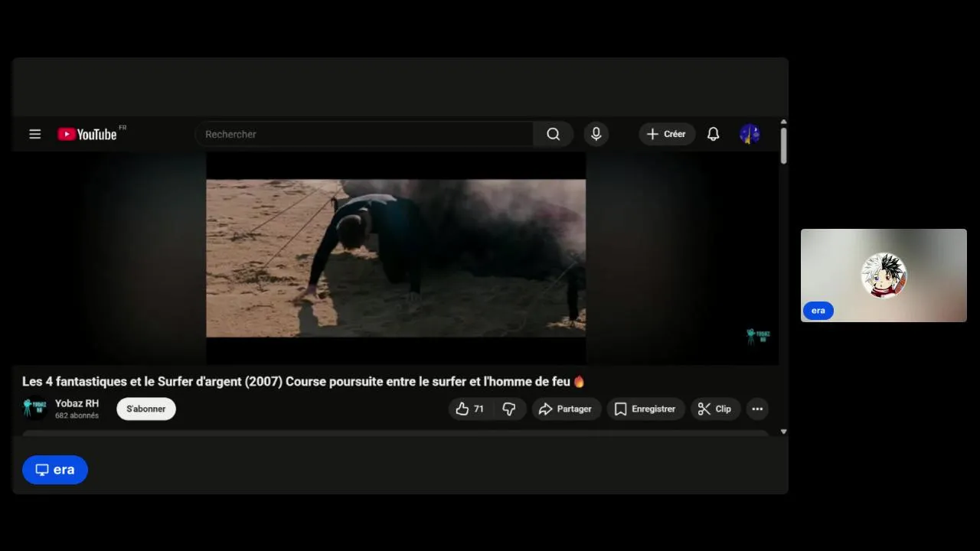The height and width of the screenshot is (551, 980).
Task: Click the era name tag on participant tile
Action: click(818, 311)
